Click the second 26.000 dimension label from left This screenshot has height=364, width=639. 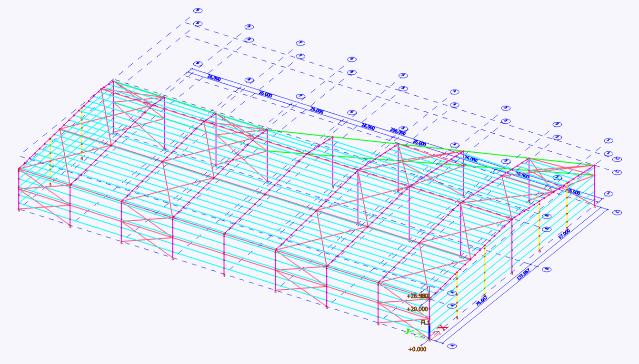coord(265,95)
